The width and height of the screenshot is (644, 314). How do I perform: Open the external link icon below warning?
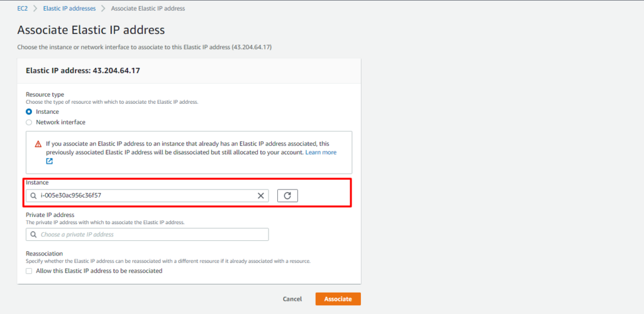coord(49,161)
